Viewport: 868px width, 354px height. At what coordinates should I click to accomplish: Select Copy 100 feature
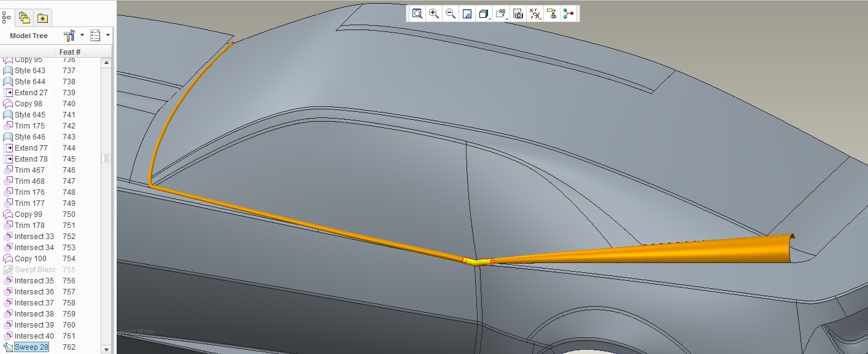tap(31, 259)
